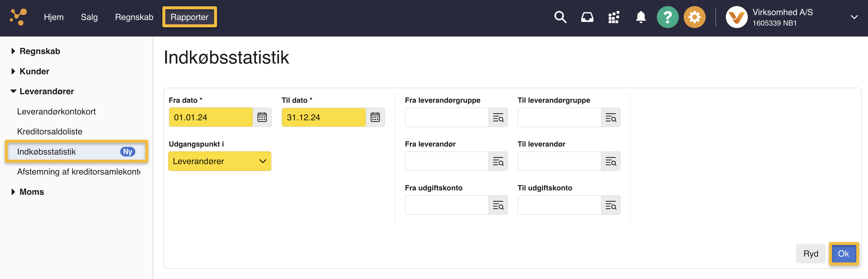Open the calendar picker for Til dato

[375, 117]
